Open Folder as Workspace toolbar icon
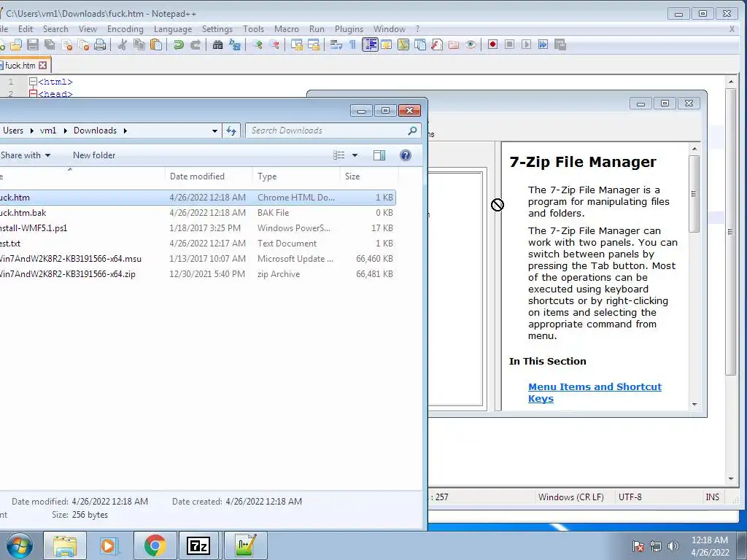 click(x=454, y=44)
